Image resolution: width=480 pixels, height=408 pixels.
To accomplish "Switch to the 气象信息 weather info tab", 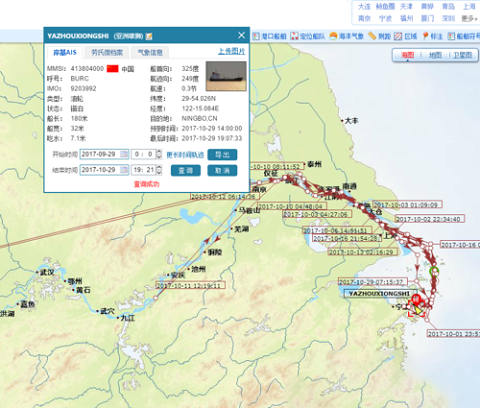I will (x=150, y=52).
